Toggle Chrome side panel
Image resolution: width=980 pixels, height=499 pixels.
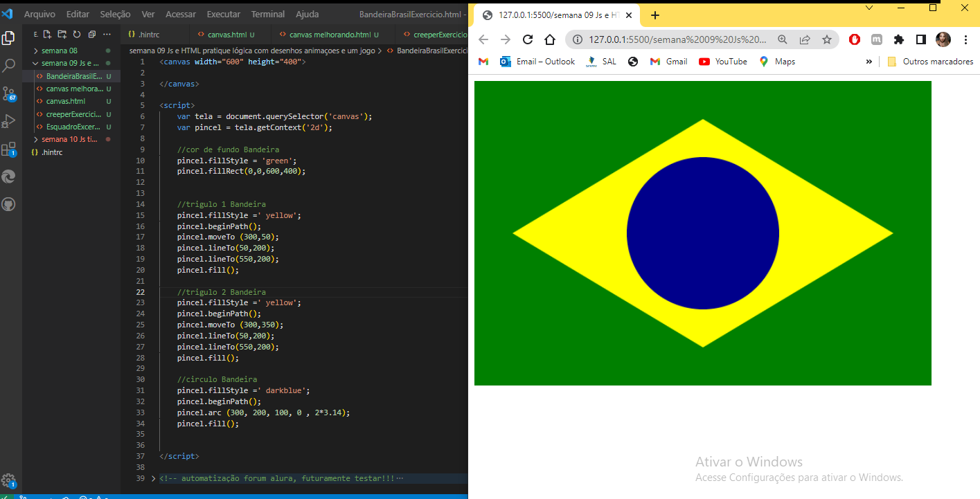coord(921,39)
